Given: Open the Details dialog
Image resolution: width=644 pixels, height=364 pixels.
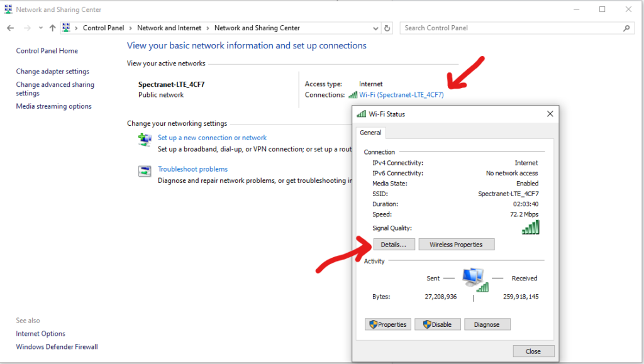Looking at the screenshot, I should (x=394, y=244).
